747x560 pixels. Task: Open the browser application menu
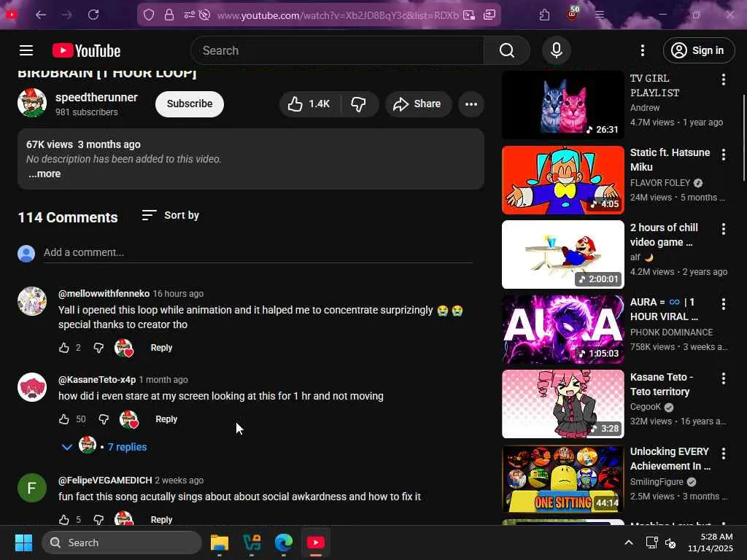600,15
